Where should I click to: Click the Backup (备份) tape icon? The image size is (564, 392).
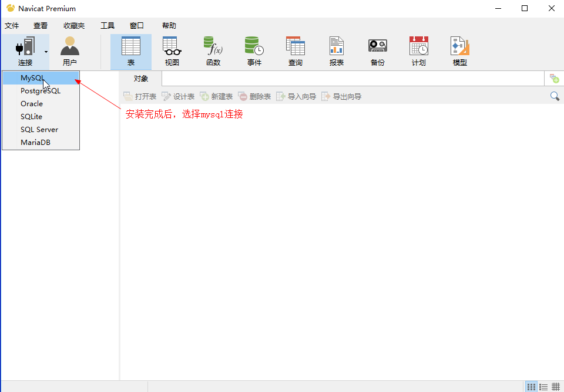point(377,51)
